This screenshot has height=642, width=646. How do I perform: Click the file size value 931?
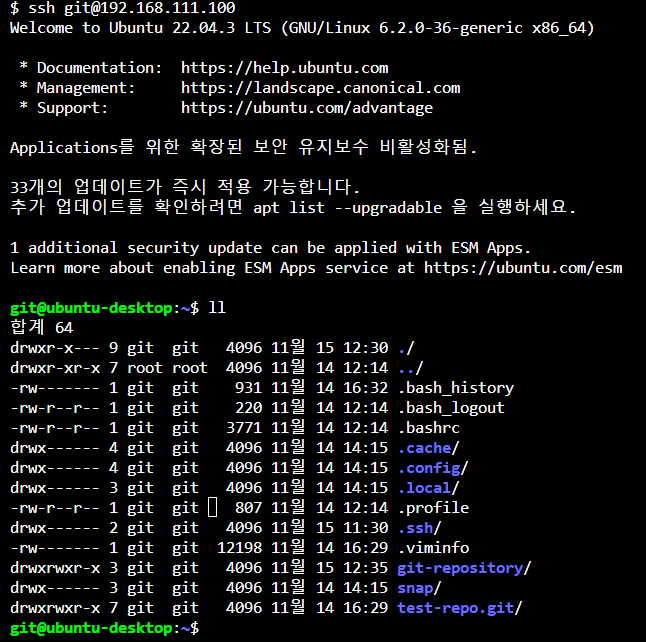click(248, 388)
